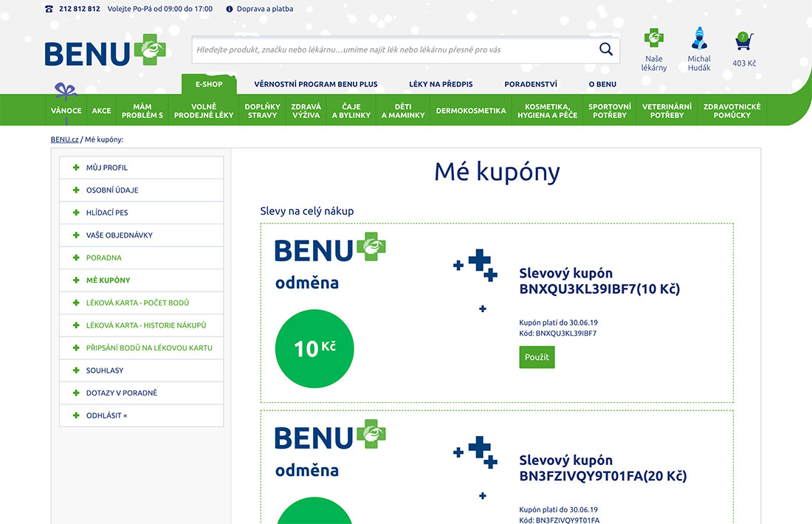Open Dotazy v poradně sidebar item
The image size is (812, 524).
tap(142, 393)
